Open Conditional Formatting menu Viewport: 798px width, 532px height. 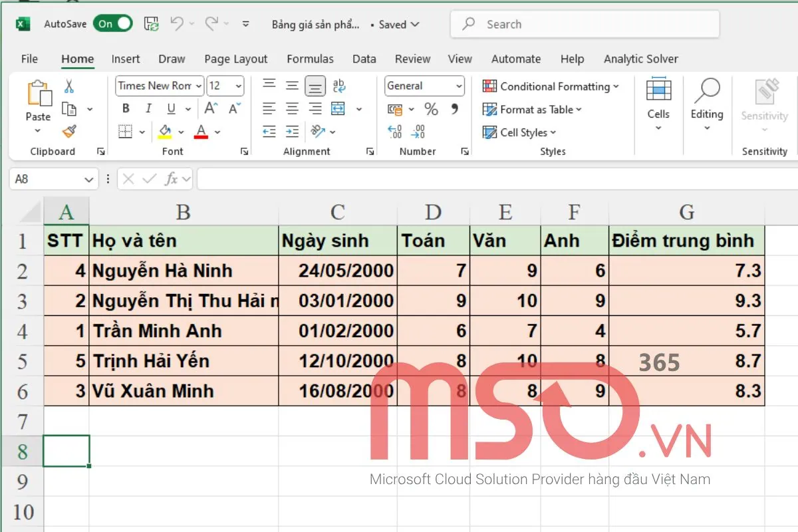tap(551, 86)
